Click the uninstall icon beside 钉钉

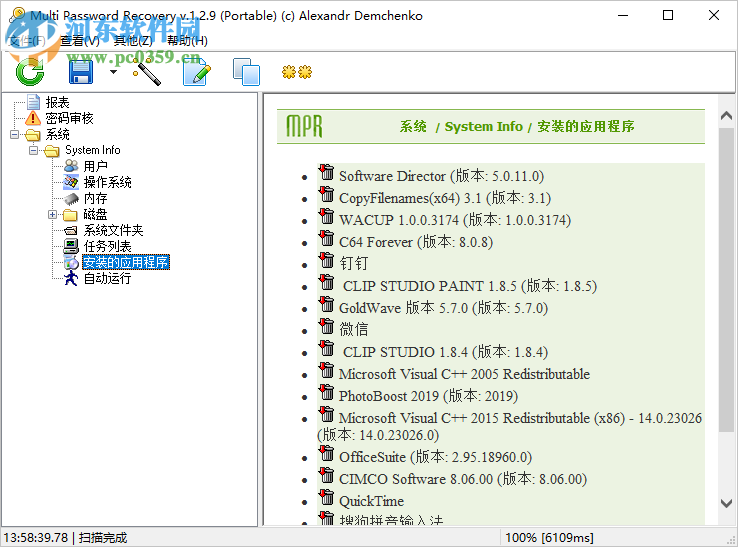click(x=326, y=260)
